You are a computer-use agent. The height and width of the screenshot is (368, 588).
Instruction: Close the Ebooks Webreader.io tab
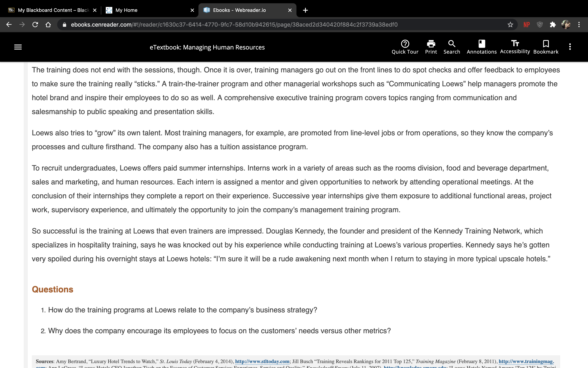click(x=290, y=10)
